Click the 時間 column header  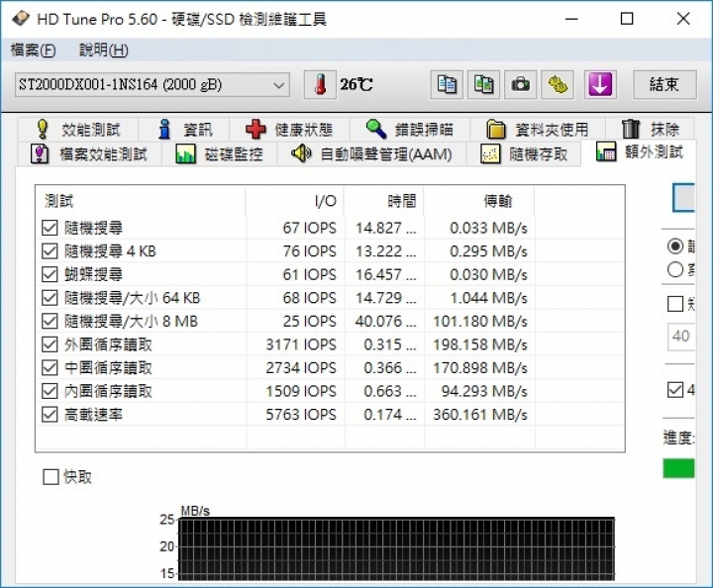384,201
